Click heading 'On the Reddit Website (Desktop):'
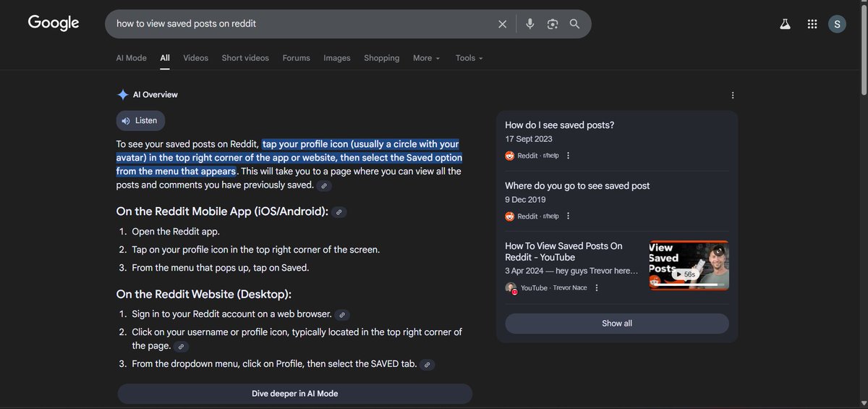 [x=204, y=295]
